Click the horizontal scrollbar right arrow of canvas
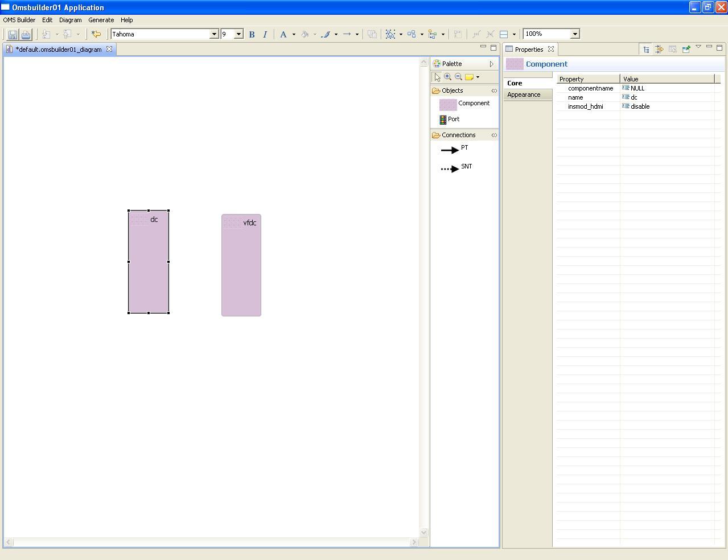Image resolution: width=728 pixels, height=560 pixels. 414,542
